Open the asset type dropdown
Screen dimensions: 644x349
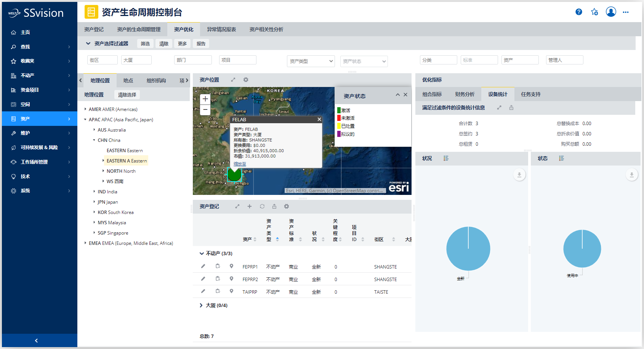[x=311, y=61]
